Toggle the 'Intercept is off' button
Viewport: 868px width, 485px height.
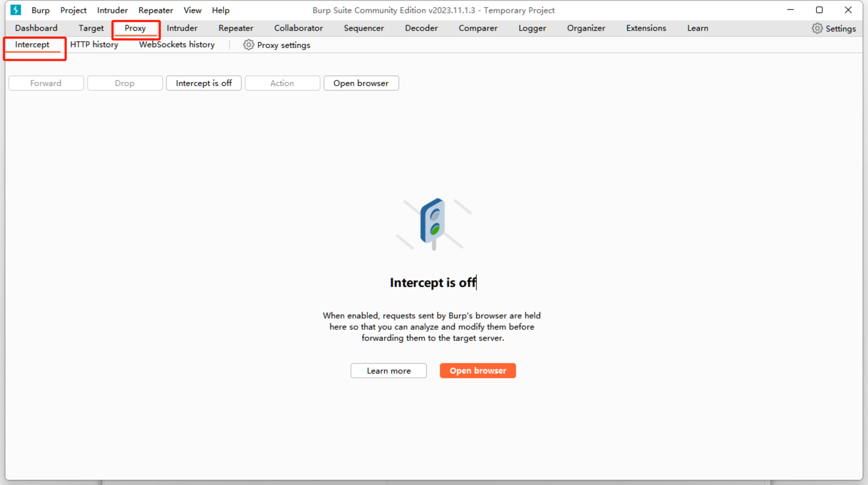pyautogui.click(x=204, y=83)
